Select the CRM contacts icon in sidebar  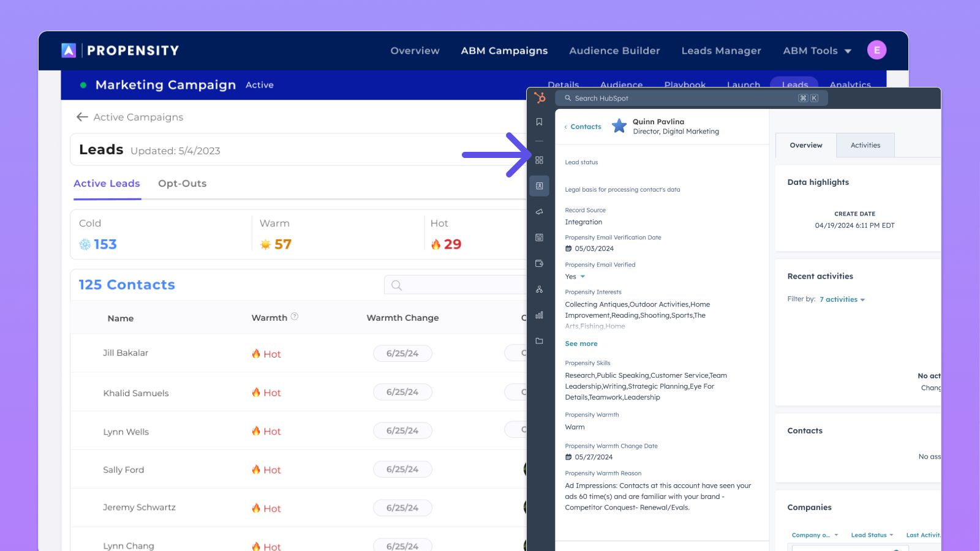(x=539, y=186)
